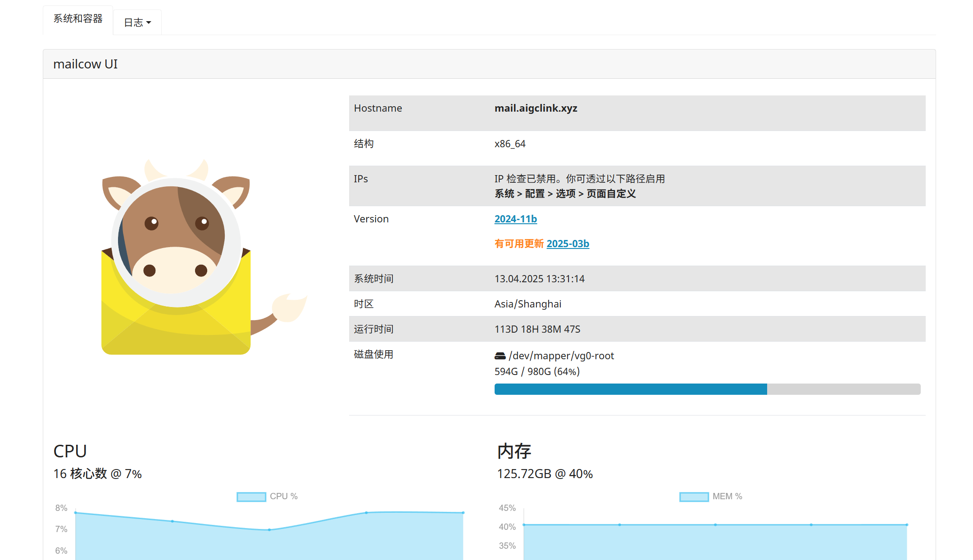Image resolution: width=973 pixels, height=560 pixels.
Task: Toggle the CPU % chart legend swatch
Action: pos(251,497)
